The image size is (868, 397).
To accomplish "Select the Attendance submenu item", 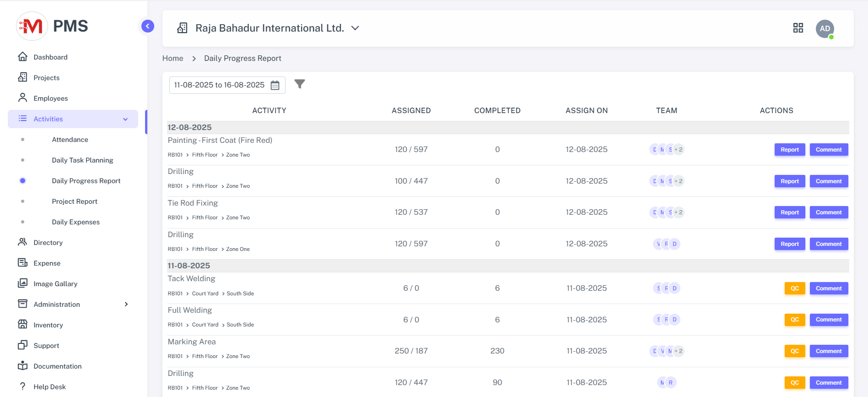I will 70,140.
